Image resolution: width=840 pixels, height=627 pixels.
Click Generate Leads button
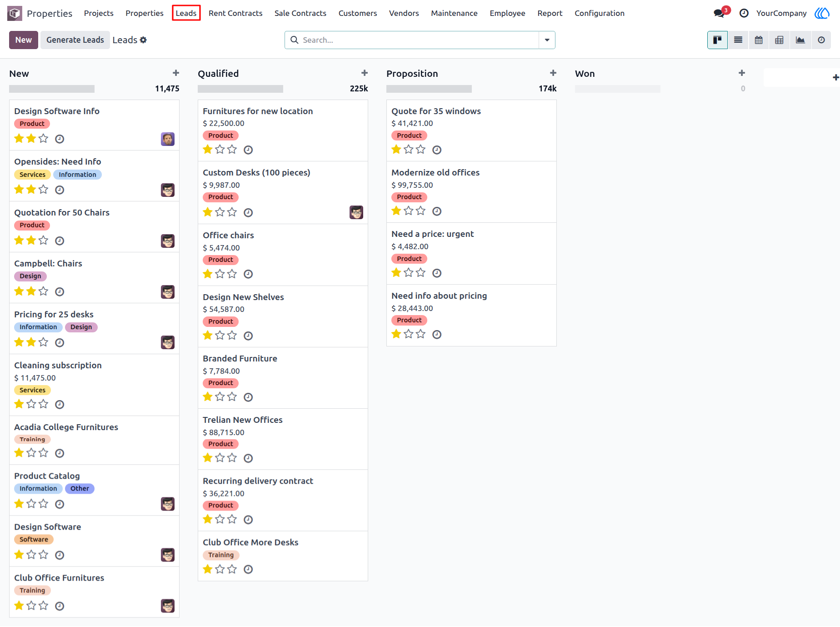pos(75,40)
